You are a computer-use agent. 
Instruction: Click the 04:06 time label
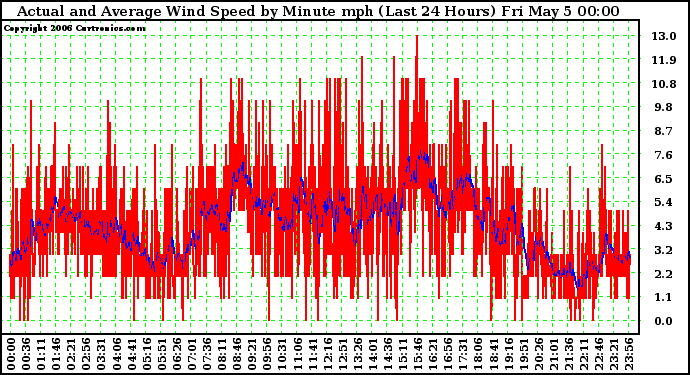116,354
